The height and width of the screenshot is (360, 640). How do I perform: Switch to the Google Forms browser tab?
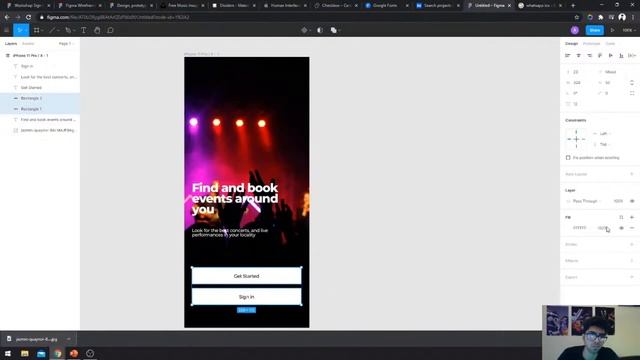coord(386,6)
